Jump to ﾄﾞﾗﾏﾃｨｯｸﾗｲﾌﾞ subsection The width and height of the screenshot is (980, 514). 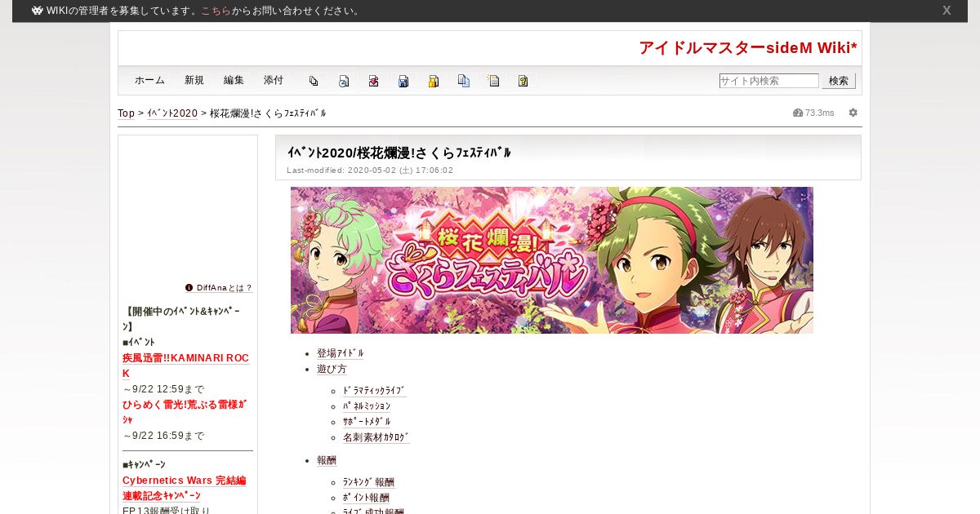tap(374, 391)
